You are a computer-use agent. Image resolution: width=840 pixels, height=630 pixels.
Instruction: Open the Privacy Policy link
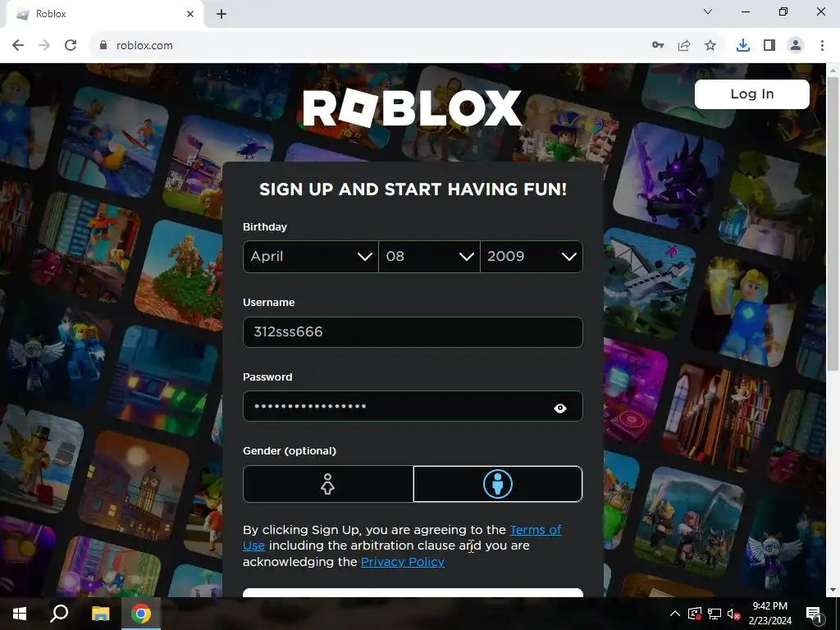pos(402,562)
